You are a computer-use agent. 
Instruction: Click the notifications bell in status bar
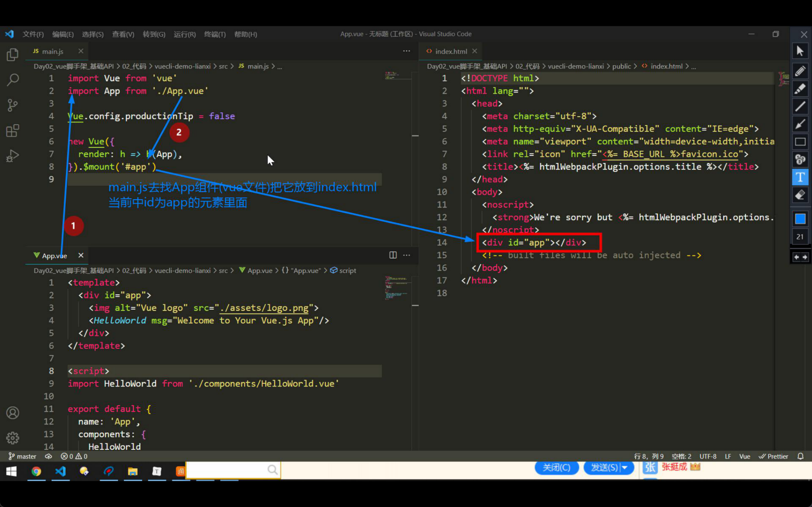coord(801,456)
